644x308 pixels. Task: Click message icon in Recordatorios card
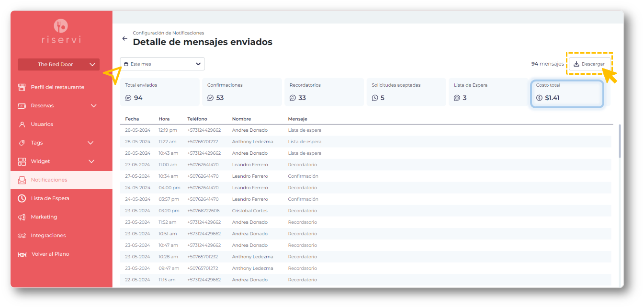point(293,98)
